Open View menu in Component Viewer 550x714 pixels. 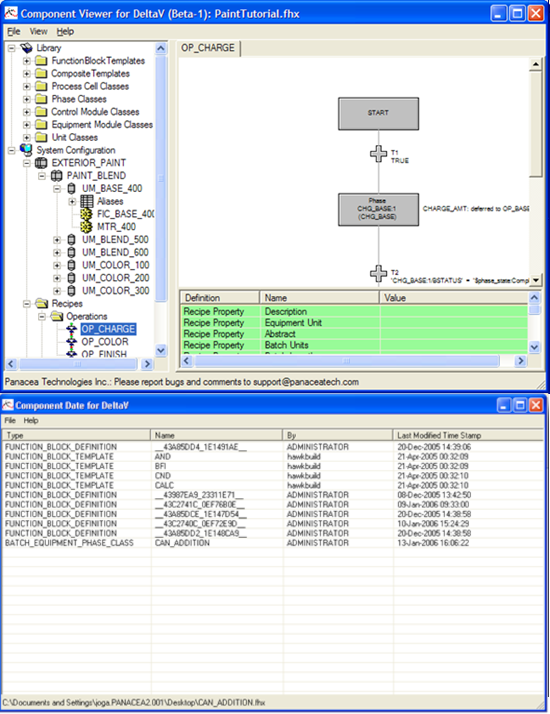[38, 31]
